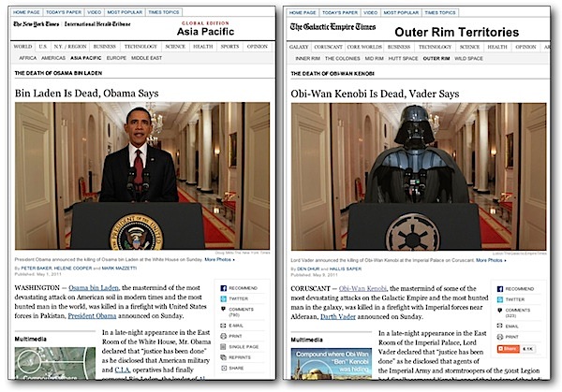Image resolution: width=562 pixels, height=392 pixels.
Task: Open the TODAY'S PAPER tab on the Galactic Empire Times page
Action: pyautogui.click(x=340, y=12)
